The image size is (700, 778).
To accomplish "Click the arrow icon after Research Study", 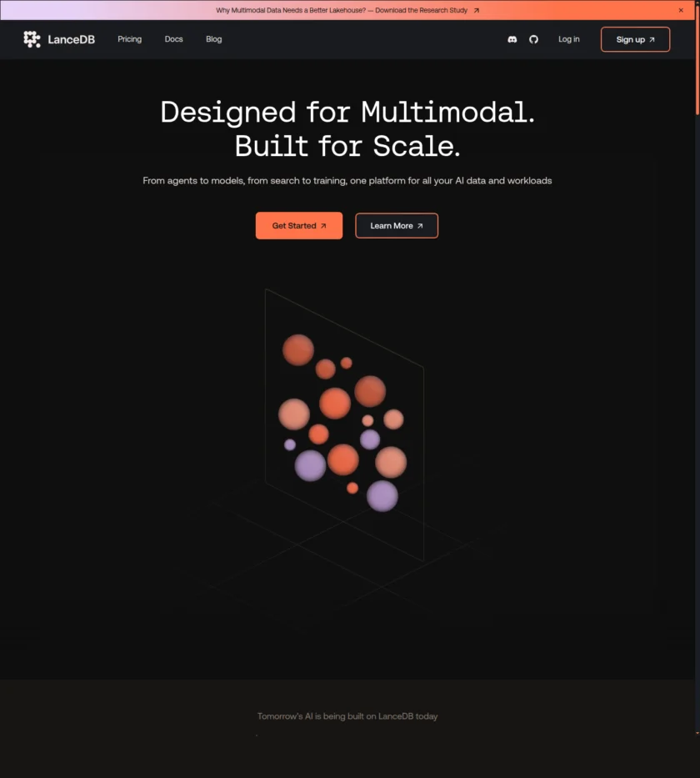I will pos(477,11).
